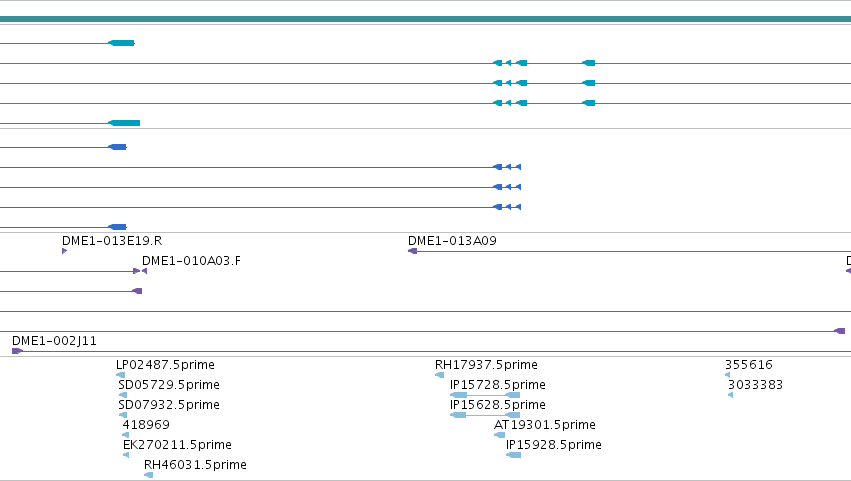Click the EST glyph under EK270211.5prime
The height and width of the screenshot is (481, 851).
click(x=126, y=455)
